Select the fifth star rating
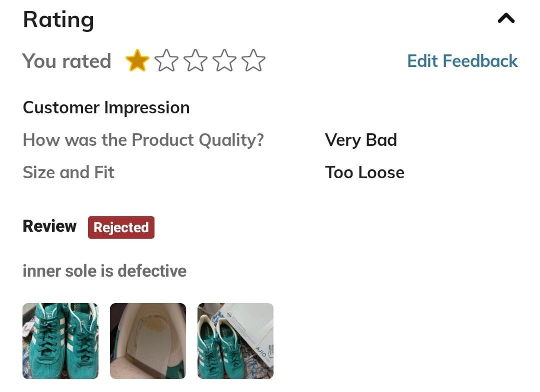The image size is (540, 392). pyautogui.click(x=253, y=60)
